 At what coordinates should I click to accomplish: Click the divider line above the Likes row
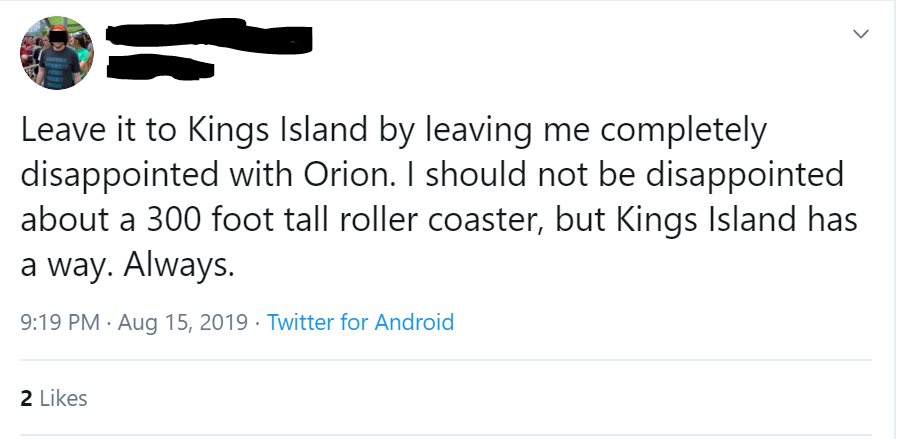tap(446, 360)
